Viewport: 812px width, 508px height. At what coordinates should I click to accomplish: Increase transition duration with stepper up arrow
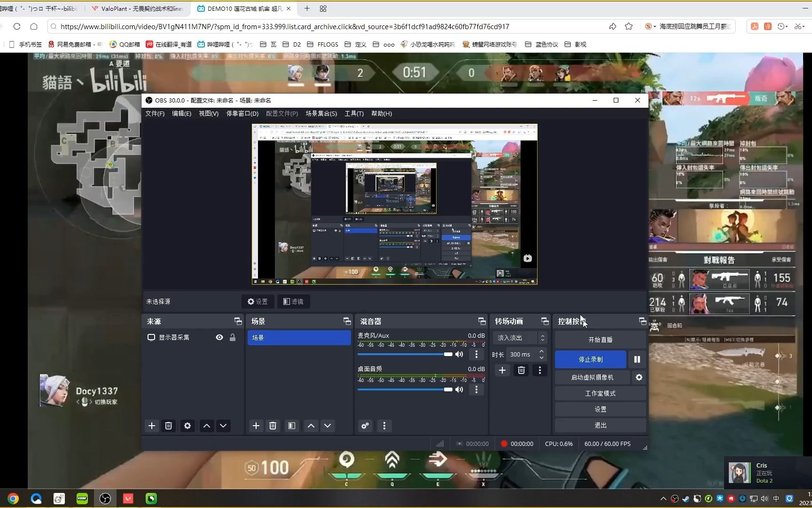click(x=542, y=351)
